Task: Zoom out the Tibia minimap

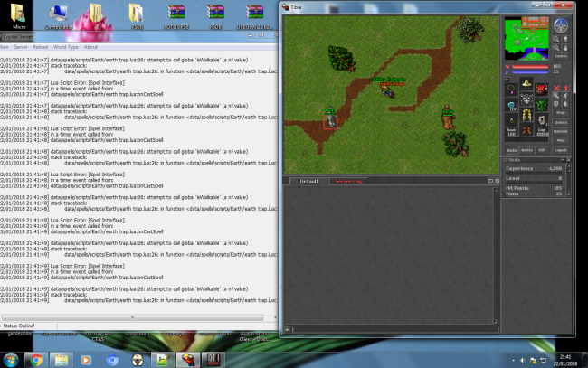Action: point(556,39)
